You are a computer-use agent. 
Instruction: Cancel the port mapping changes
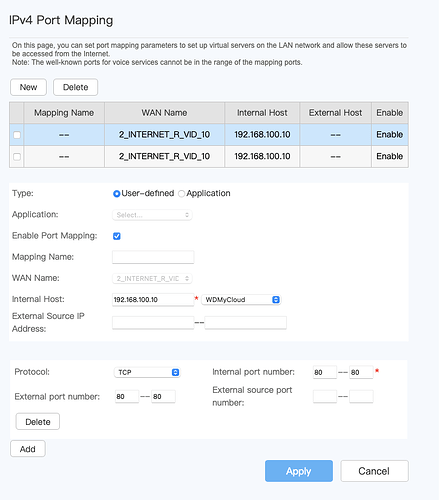coord(374,471)
